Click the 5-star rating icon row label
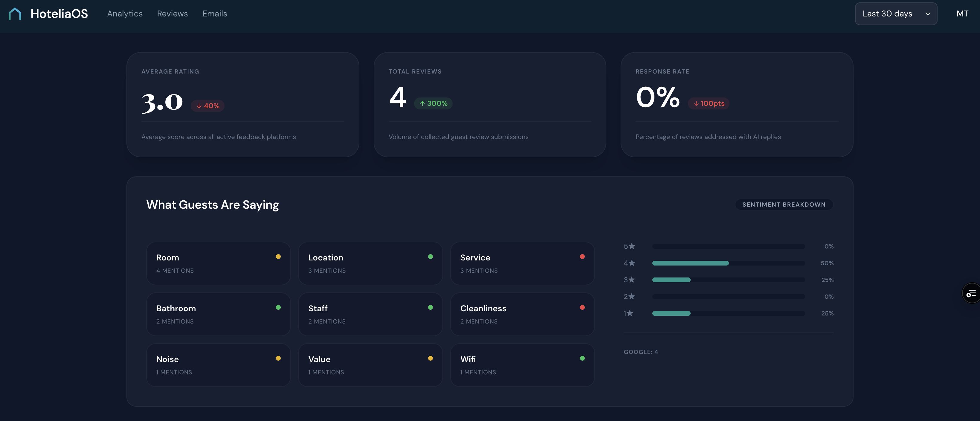This screenshot has height=421, width=980. tap(629, 246)
